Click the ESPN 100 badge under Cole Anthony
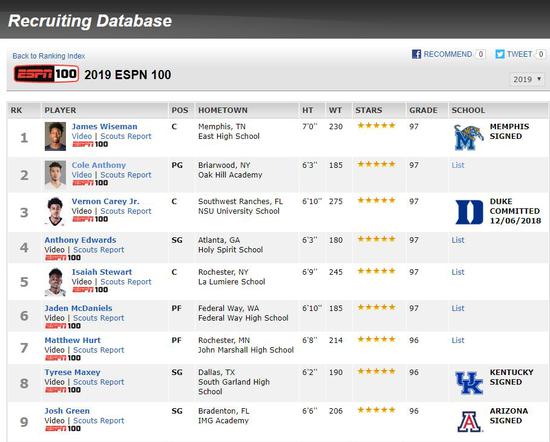Screen dimensions: 550x442 [90, 183]
